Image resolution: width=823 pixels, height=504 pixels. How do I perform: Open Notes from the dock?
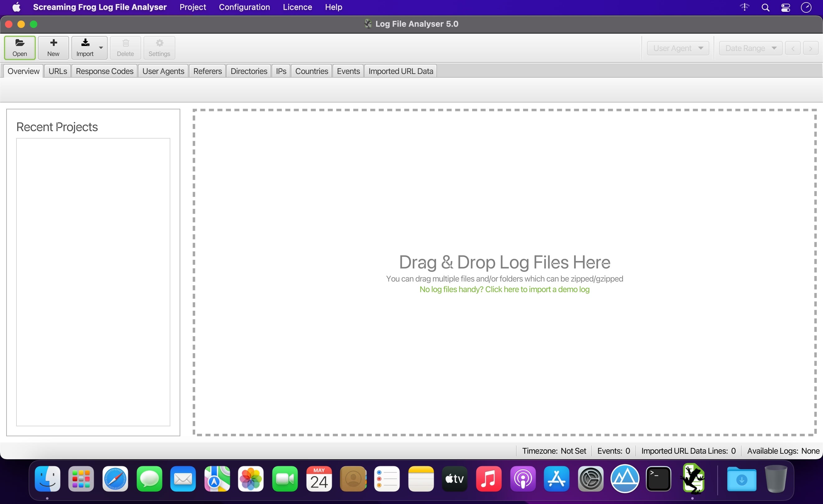click(421, 479)
